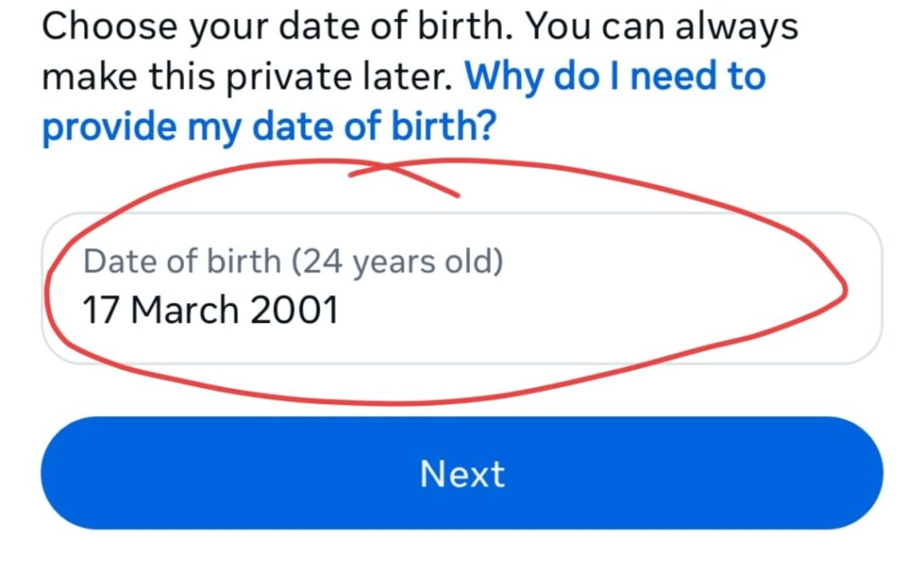Click 'provide my date of birth?' link text

[x=269, y=126]
